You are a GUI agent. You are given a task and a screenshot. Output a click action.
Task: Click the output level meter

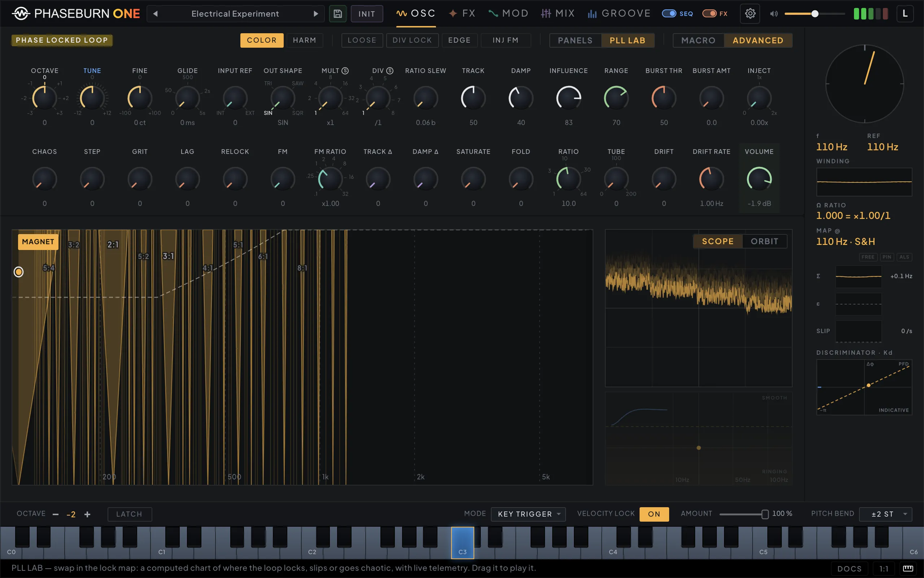tap(871, 14)
